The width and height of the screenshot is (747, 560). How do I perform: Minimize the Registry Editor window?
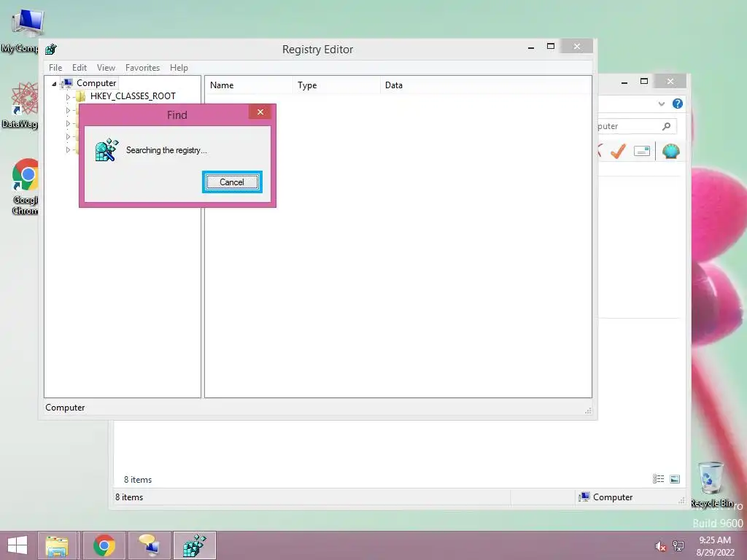531,47
